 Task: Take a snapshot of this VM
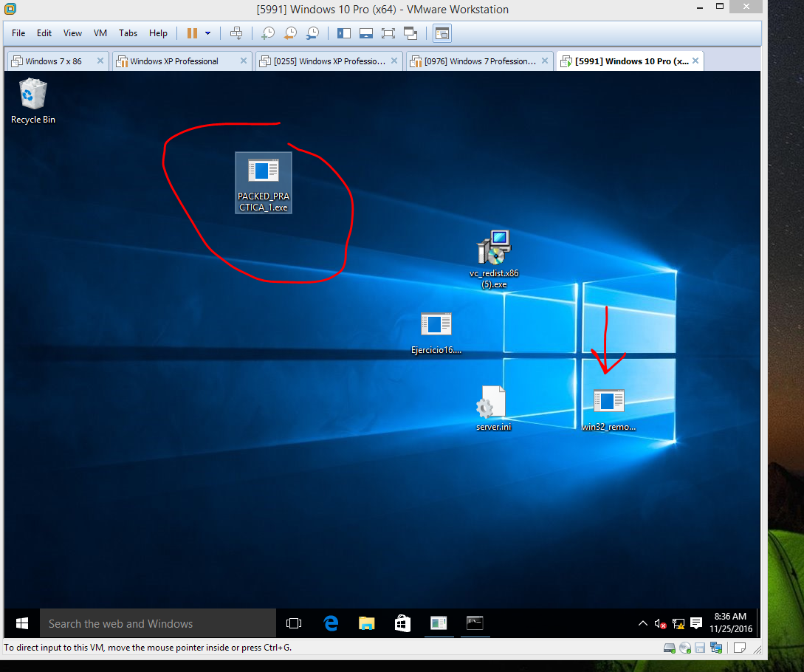[268, 33]
